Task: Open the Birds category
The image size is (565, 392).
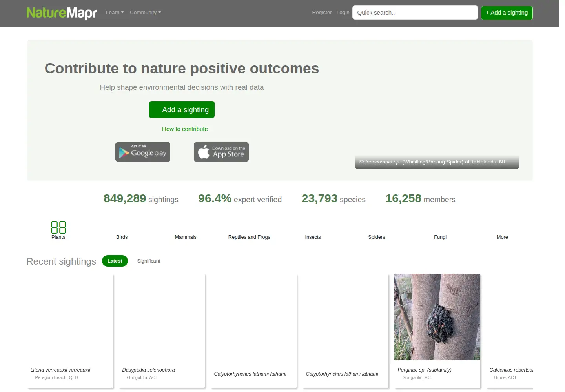Action: pyautogui.click(x=122, y=237)
